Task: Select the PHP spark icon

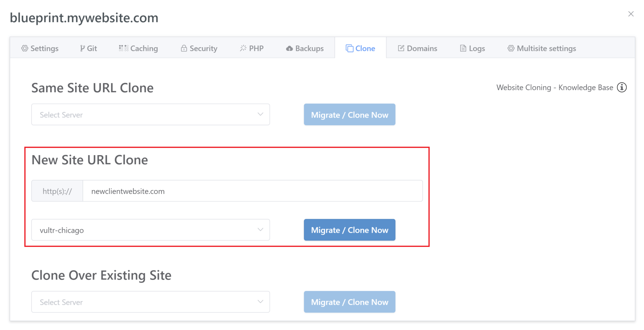Action: pyautogui.click(x=242, y=48)
